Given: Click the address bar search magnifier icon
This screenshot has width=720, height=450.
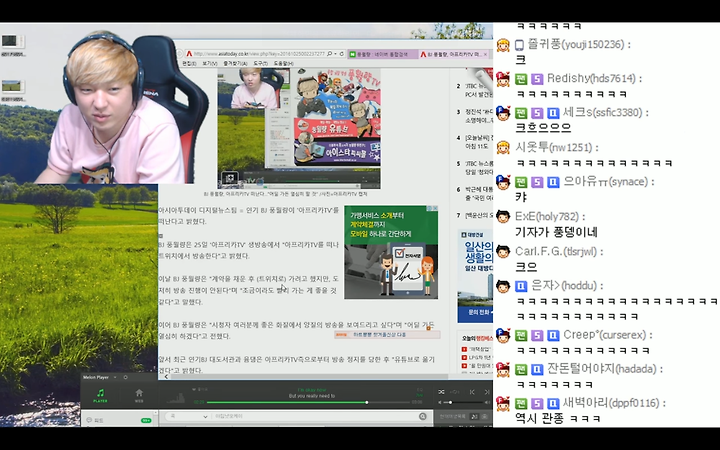Looking at the screenshot, I should point(329,54).
